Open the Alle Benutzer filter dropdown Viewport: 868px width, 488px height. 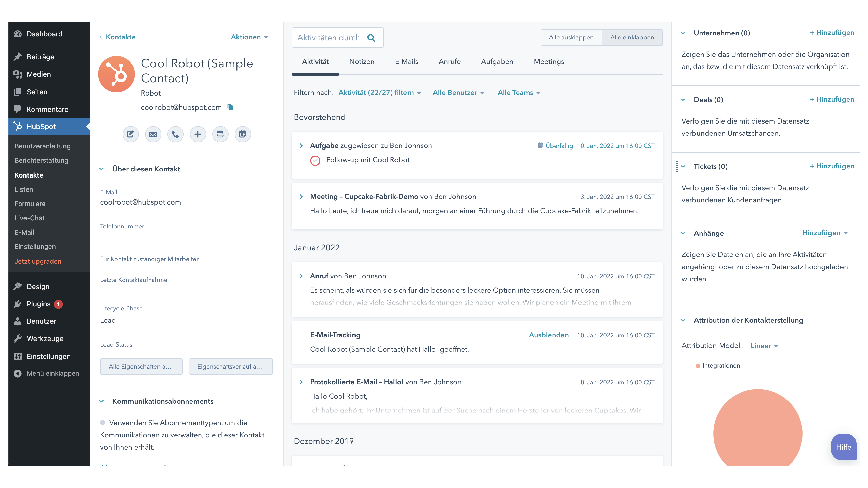click(x=458, y=93)
